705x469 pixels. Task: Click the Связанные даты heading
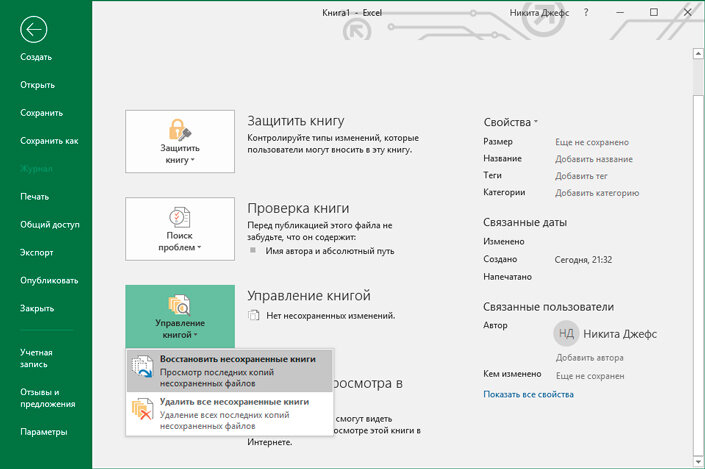(525, 223)
